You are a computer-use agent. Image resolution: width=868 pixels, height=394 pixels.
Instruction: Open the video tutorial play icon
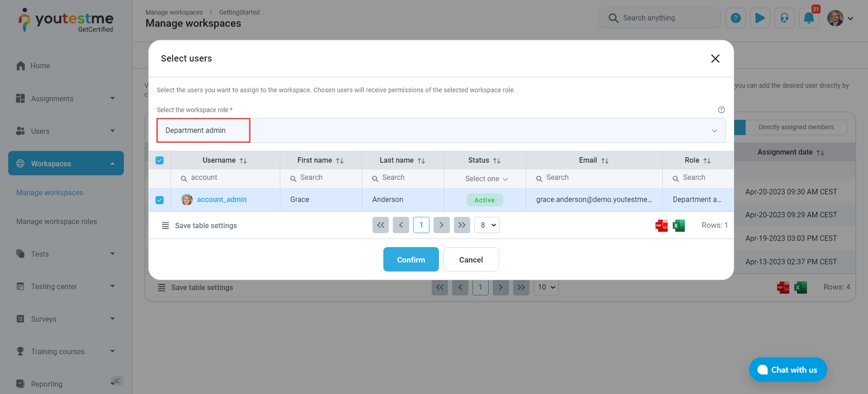(760, 18)
